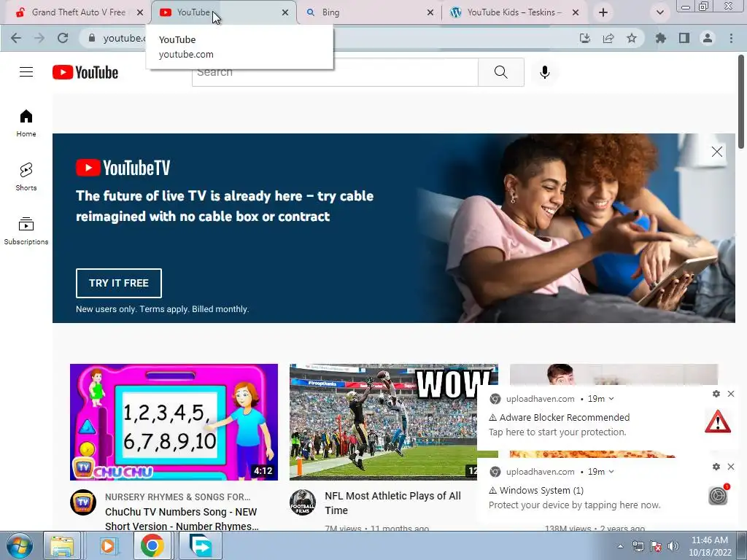Open Windows Explorer from taskbar
Screen dimensions: 747x560
[x=63, y=545]
